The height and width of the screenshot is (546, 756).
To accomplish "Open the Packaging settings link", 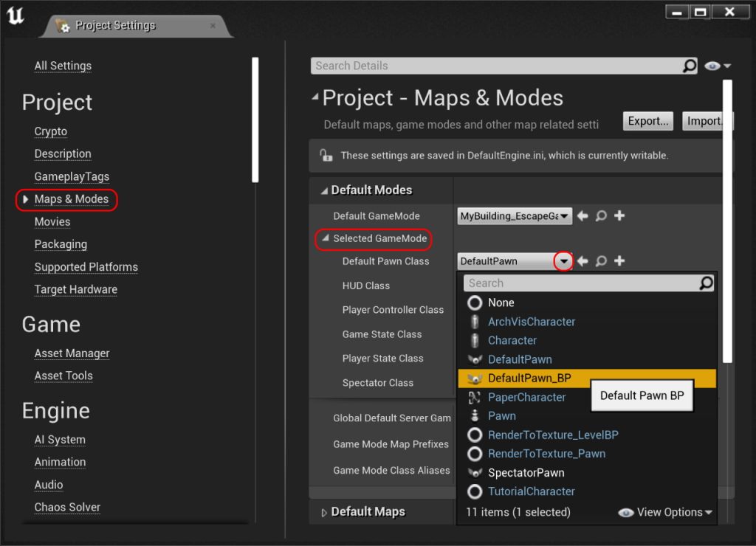I will [61, 244].
